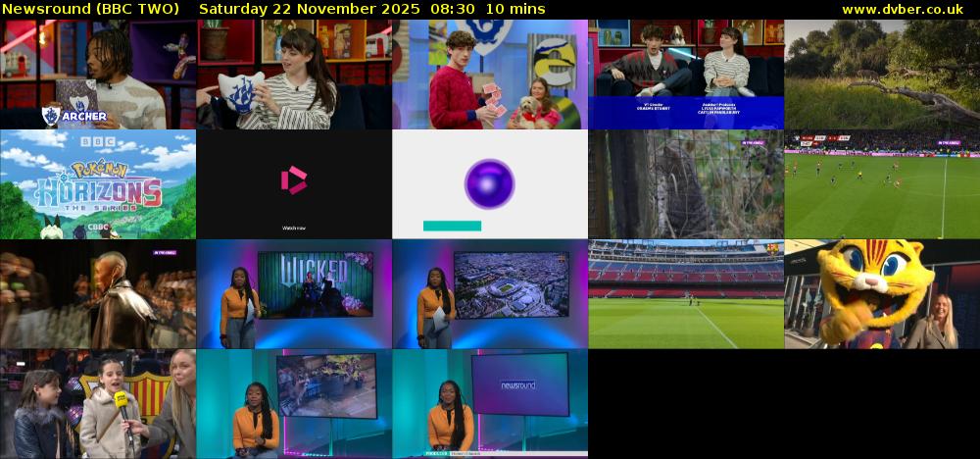Select the stage performer in cloak thumbnail
Viewport: 980px width, 459px height.
click(x=98, y=294)
